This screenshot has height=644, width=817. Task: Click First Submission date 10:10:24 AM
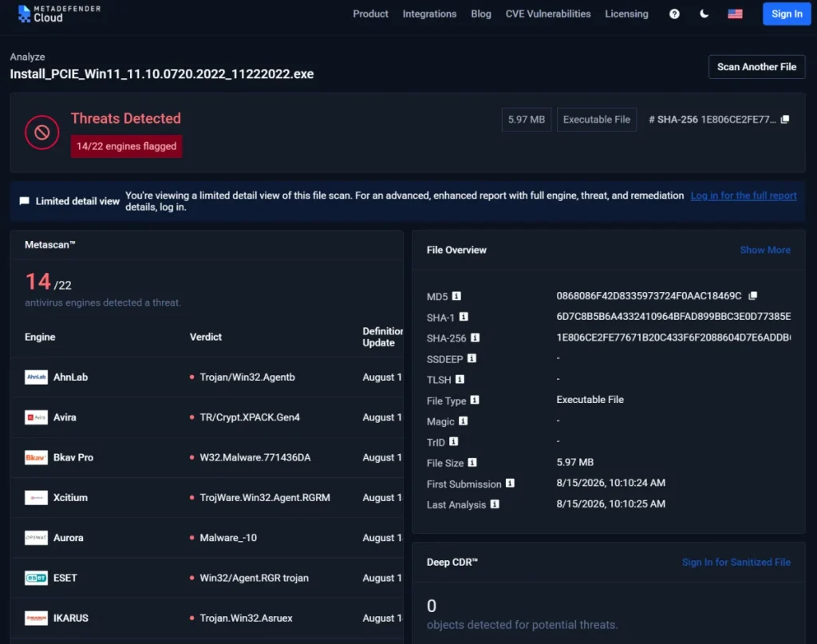(610, 483)
